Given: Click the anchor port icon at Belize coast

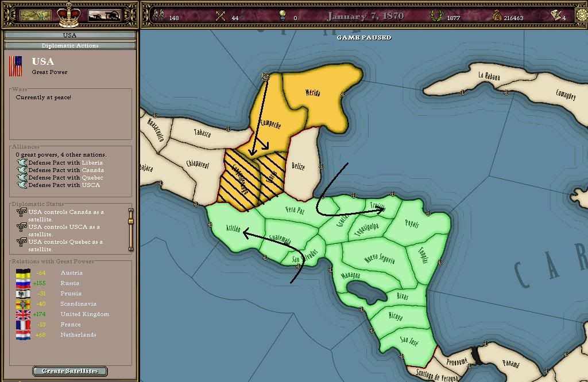Looking at the screenshot, I should 321,166.
